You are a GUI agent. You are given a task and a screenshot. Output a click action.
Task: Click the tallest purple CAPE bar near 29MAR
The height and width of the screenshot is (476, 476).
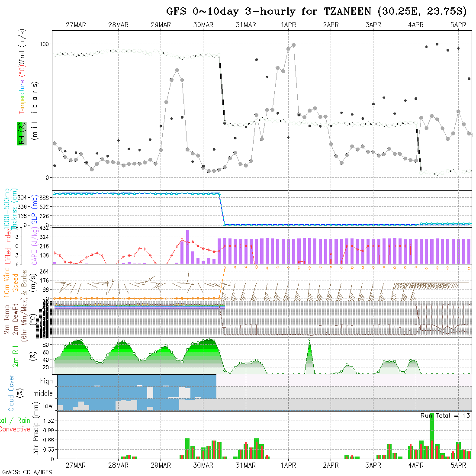click(x=187, y=247)
